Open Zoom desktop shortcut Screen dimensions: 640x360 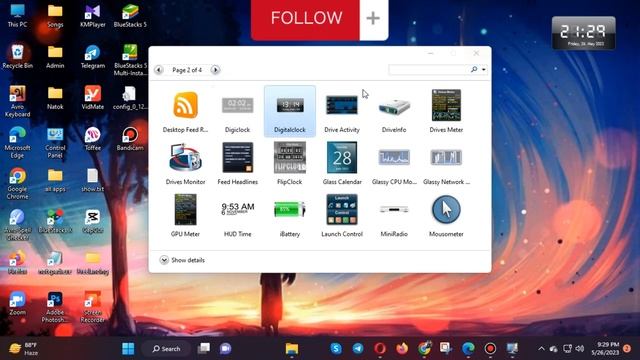pos(18,304)
